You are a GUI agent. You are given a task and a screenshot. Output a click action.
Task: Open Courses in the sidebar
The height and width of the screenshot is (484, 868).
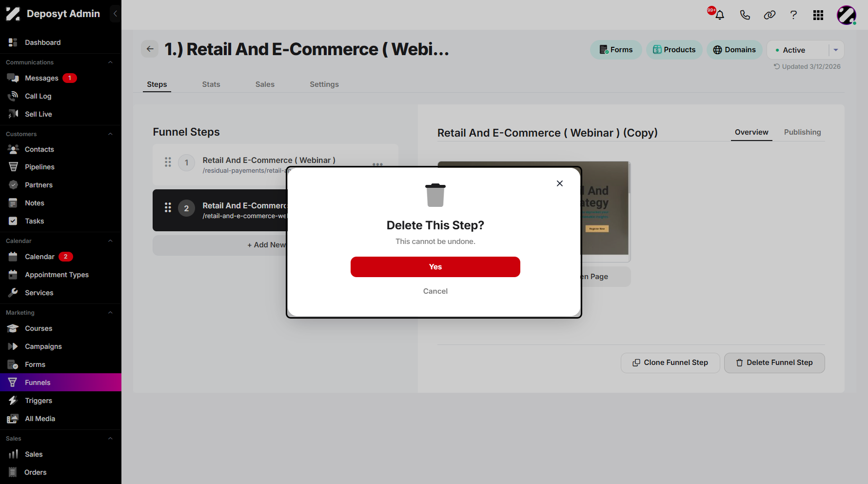[60, 328]
